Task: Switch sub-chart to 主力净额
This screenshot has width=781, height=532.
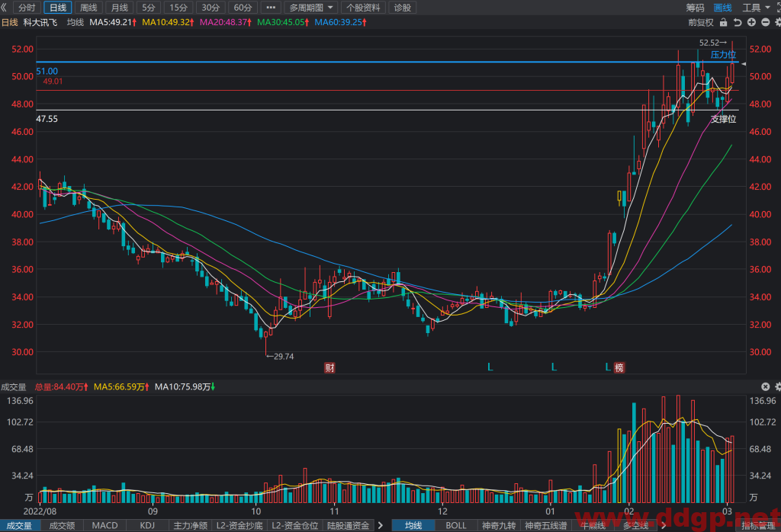Action: pos(190,526)
